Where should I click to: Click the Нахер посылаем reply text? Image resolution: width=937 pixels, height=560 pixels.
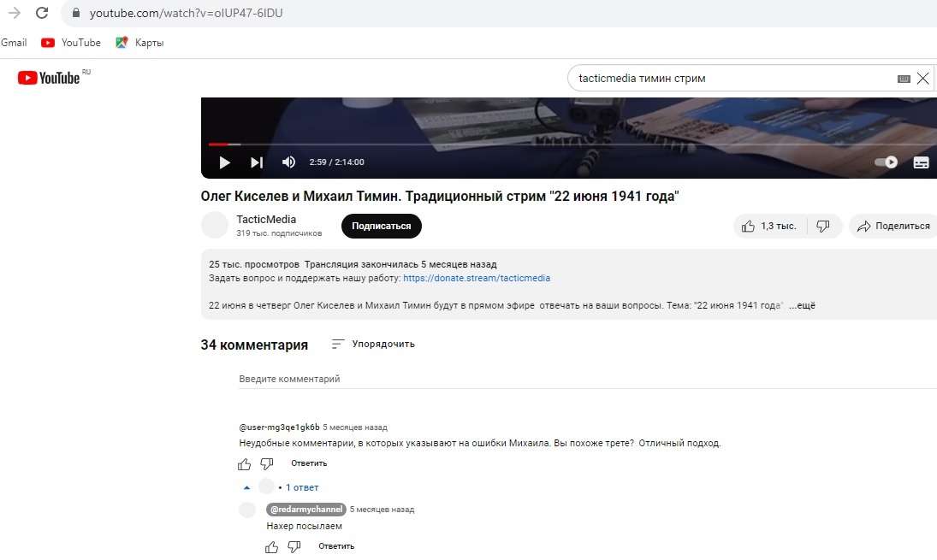click(304, 526)
